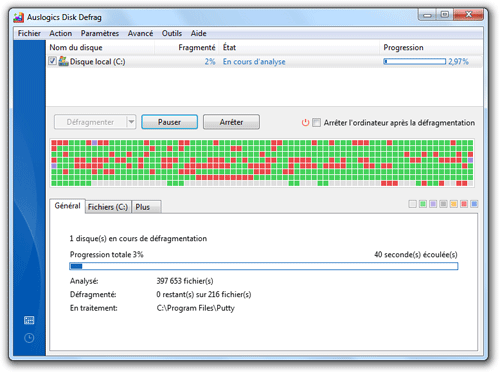This screenshot has height=373, width=500.
Task: Click the Nom du disque column header
Action: tap(100, 48)
